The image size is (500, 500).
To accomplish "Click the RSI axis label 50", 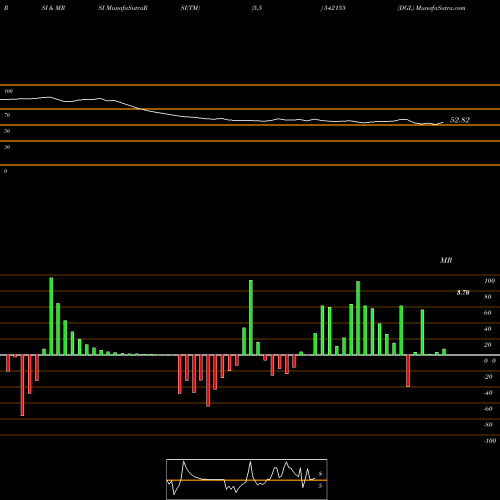I will tap(7, 131).
